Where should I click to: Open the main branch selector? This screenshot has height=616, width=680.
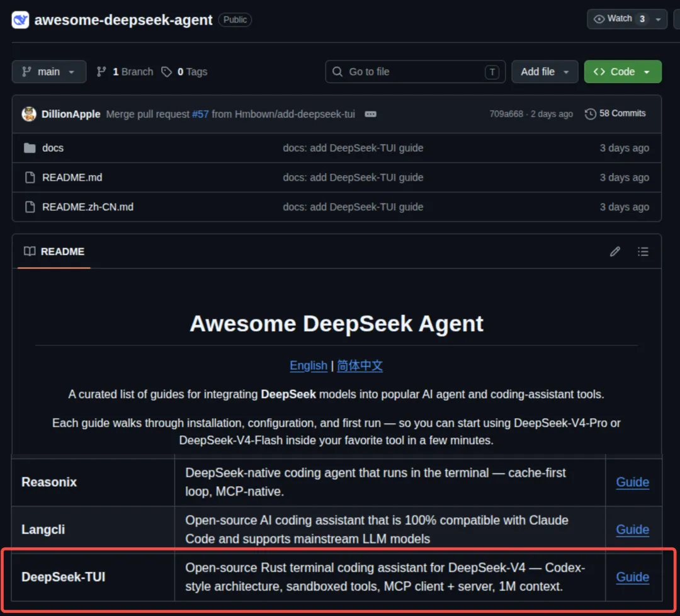click(49, 72)
